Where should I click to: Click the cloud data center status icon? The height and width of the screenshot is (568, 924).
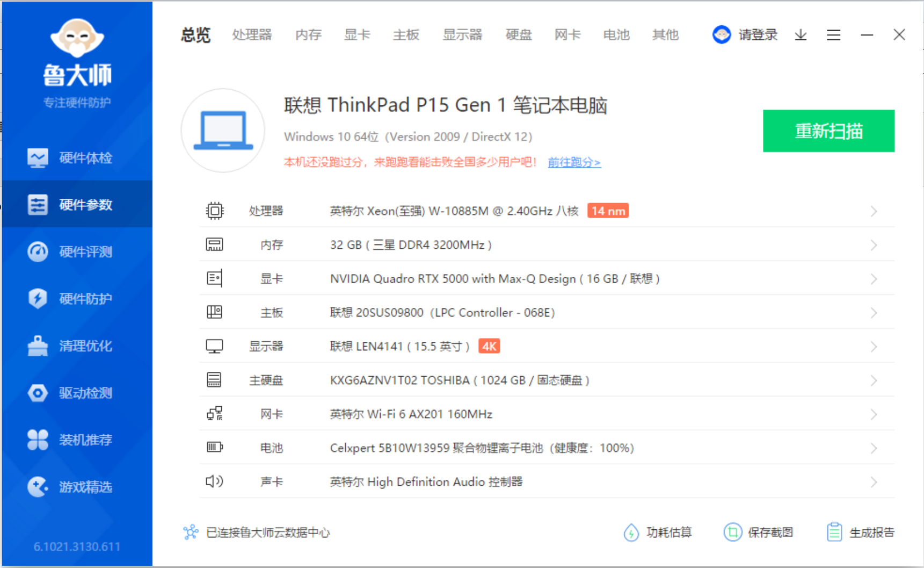(191, 533)
